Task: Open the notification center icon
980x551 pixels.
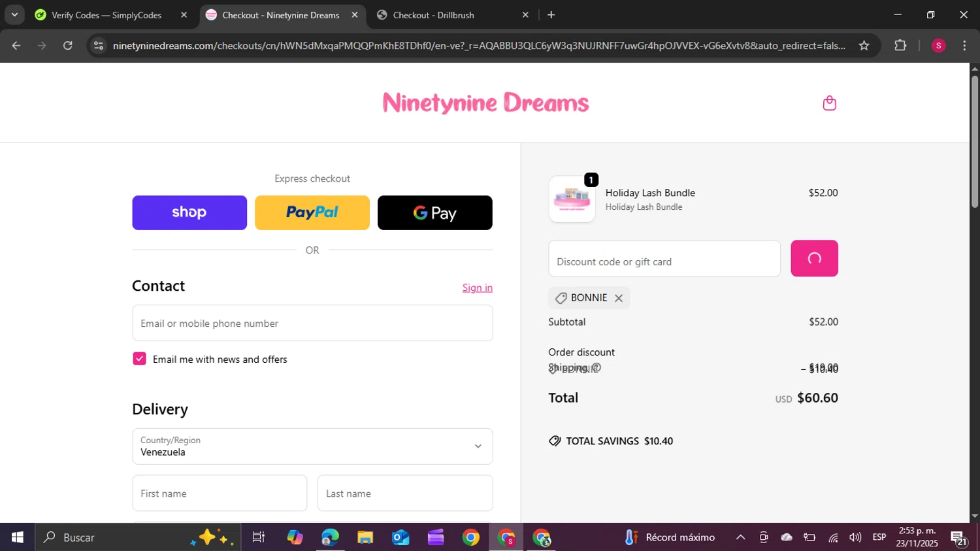Action: 959,539
